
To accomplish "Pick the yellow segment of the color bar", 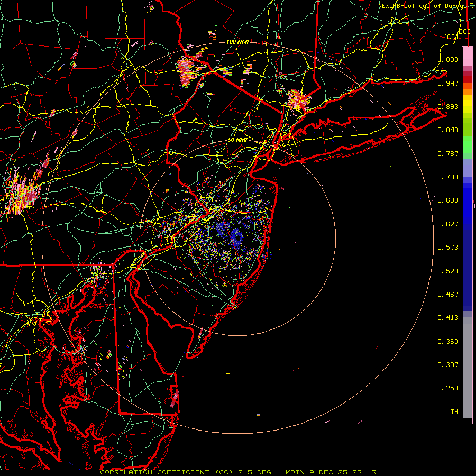I will 467,104.
